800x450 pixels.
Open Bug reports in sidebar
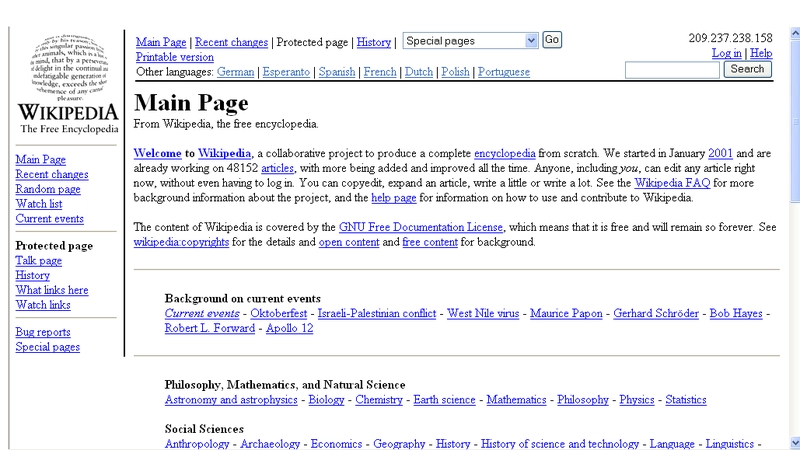43,332
